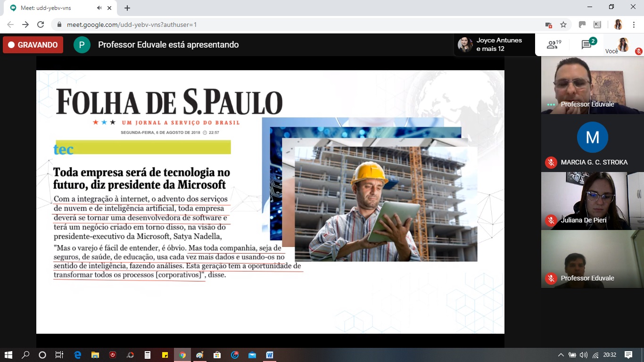Image resolution: width=644 pixels, height=362 pixels.
Task: Click the blue M avatar of Marcia
Action: tap(592, 137)
